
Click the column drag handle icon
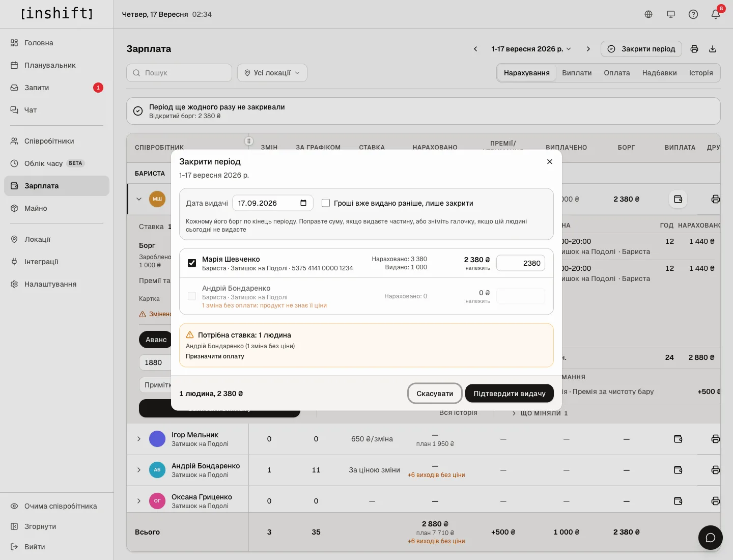249,141
